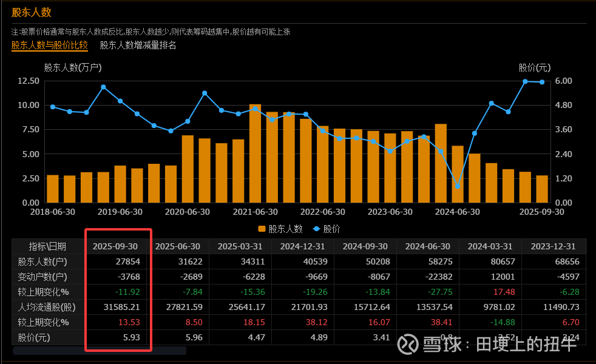This screenshot has height=364, width=596.
Task: Click the stock price value 3.41
Action: tap(382, 337)
